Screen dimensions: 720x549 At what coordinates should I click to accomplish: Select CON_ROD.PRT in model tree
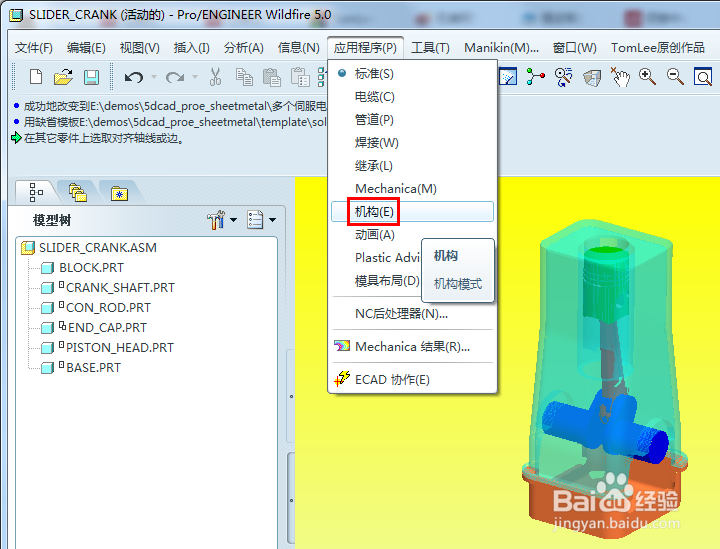tap(108, 308)
